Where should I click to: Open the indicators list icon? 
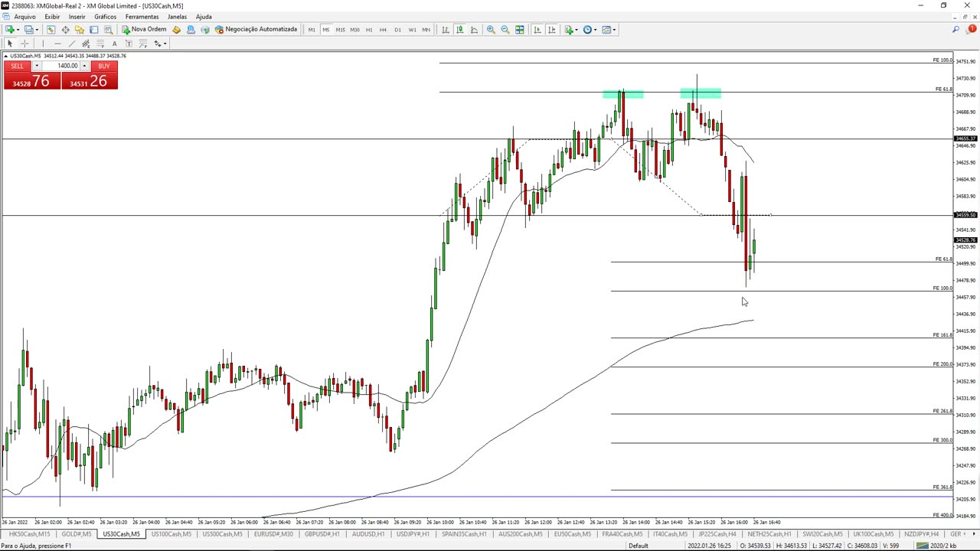569,30
